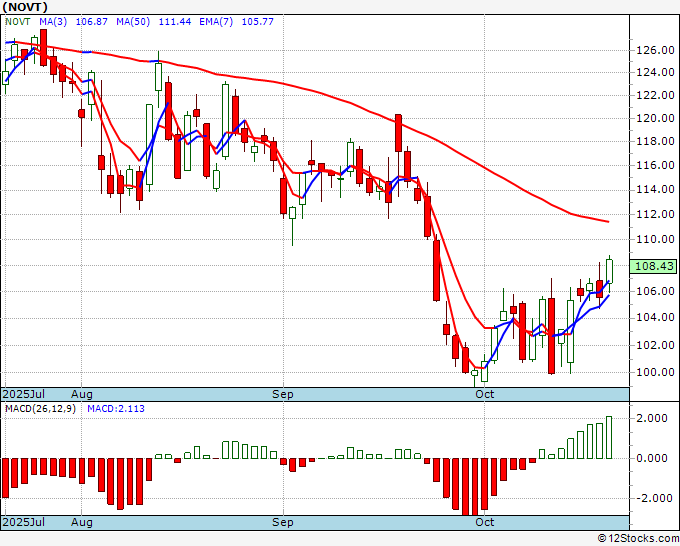
Task: Click Sep on the price chart axis
Action: pos(283,394)
